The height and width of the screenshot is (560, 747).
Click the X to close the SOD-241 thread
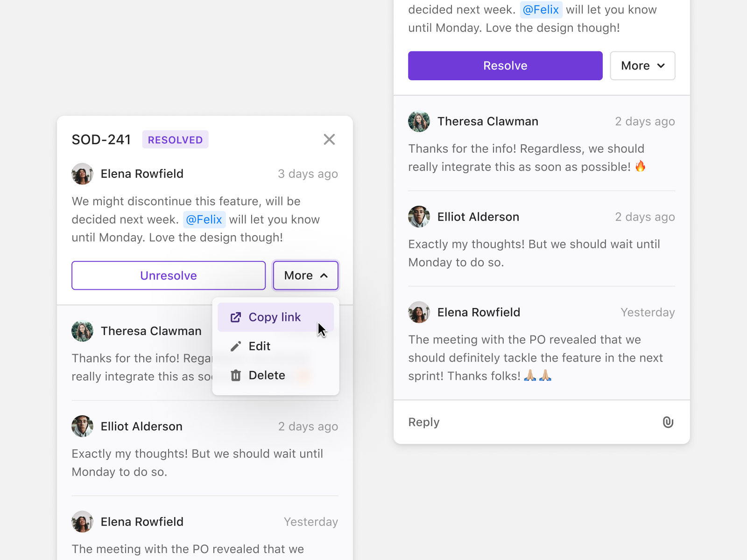coord(329,139)
